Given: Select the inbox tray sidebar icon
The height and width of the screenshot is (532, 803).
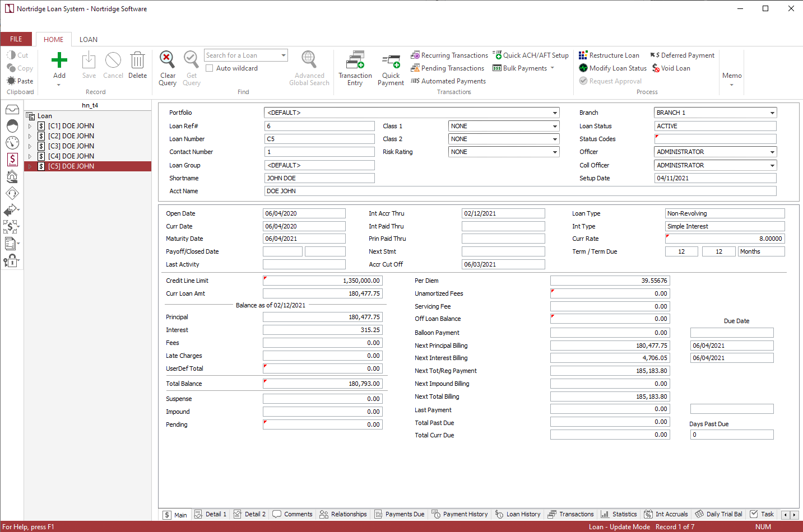Looking at the screenshot, I should coord(12,109).
